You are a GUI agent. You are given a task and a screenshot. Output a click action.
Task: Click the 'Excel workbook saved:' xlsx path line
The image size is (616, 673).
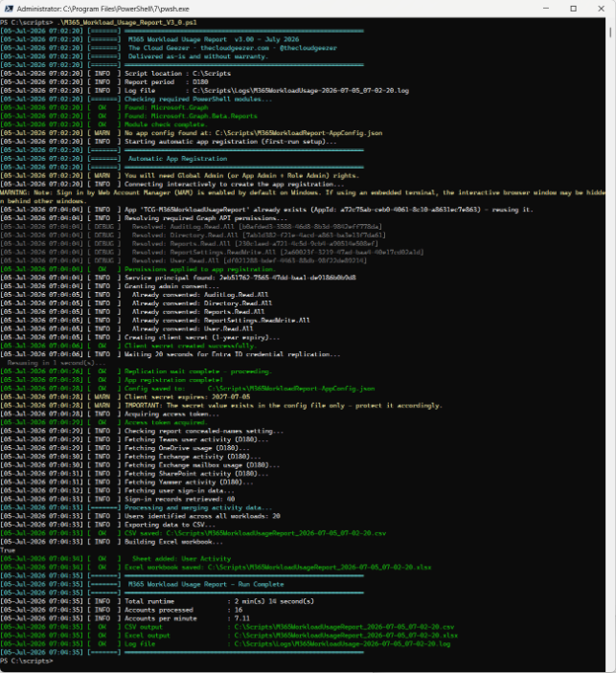point(278,567)
